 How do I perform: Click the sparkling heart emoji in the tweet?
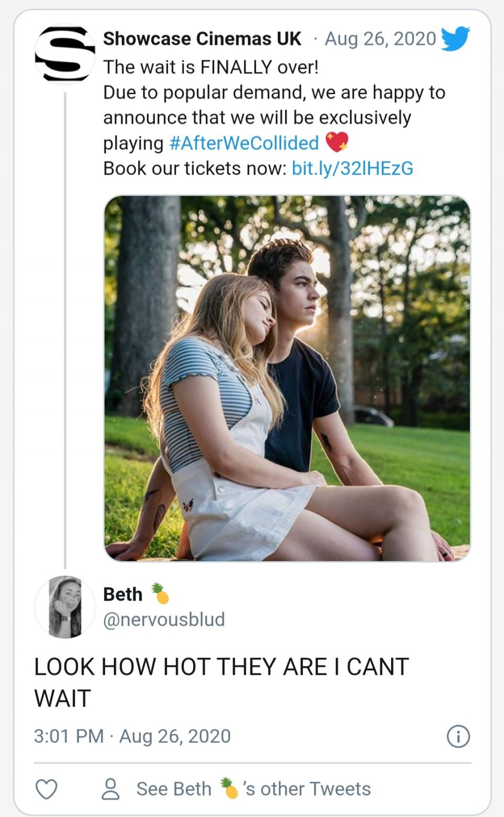pyautogui.click(x=337, y=142)
